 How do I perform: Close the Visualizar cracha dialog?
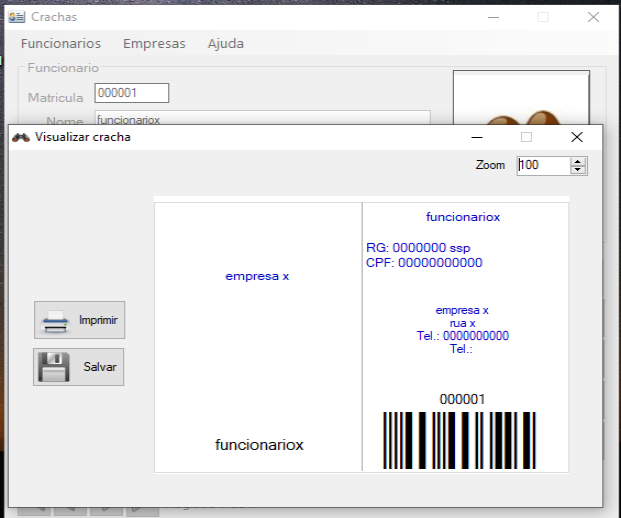coord(576,137)
